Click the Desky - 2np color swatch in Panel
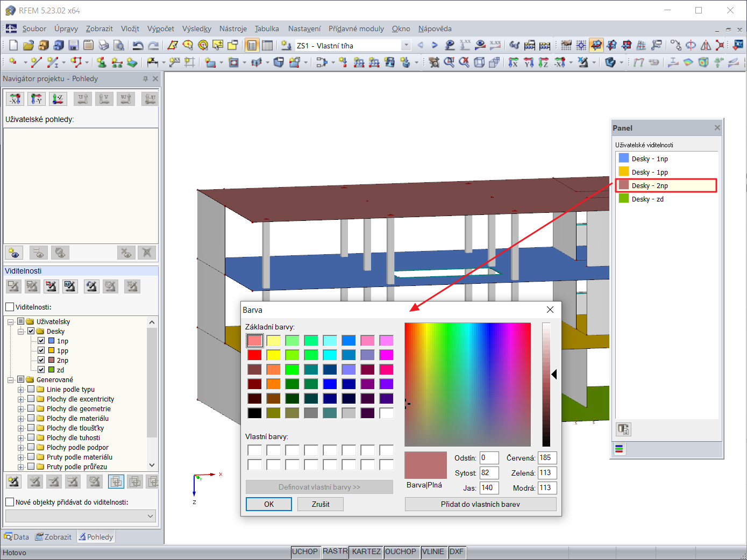747x560 pixels. 624,185
